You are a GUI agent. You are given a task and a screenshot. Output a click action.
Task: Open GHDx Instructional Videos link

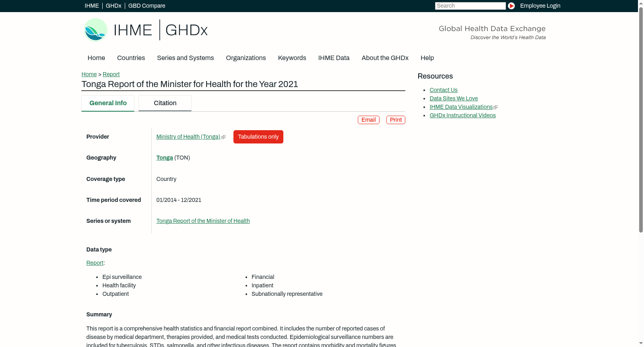pos(463,116)
